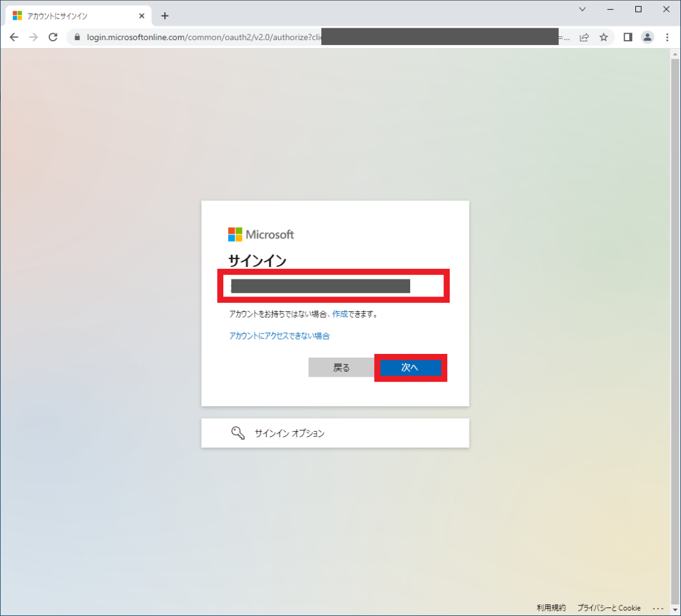The image size is (681, 616).
Task: Open a new browser tab
Action: point(165,16)
